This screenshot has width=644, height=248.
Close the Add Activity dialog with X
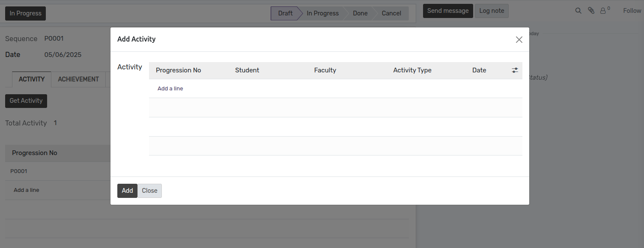coord(519,40)
